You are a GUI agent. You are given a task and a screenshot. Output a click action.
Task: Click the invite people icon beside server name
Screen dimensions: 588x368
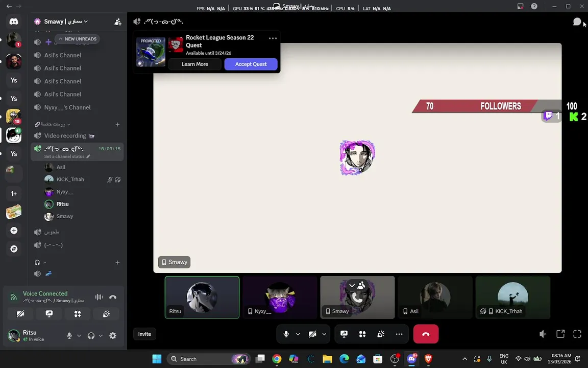click(x=118, y=22)
